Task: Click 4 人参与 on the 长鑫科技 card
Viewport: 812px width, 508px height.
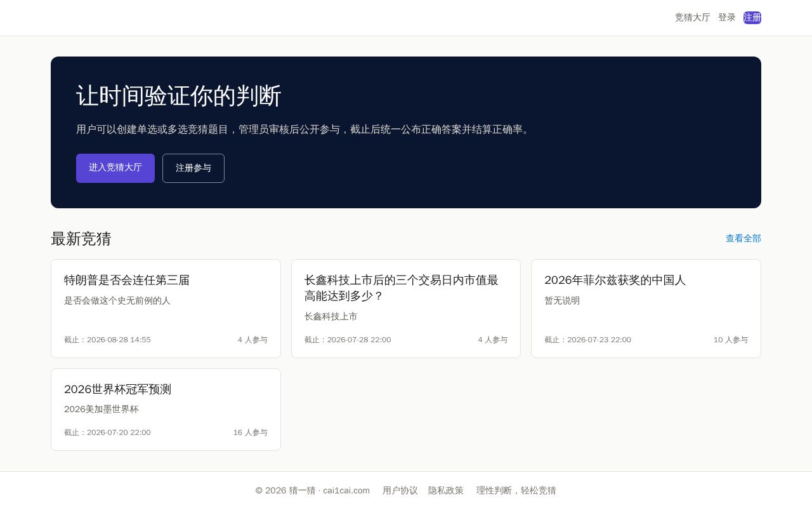Action: pyautogui.click(x=493, y=340)
